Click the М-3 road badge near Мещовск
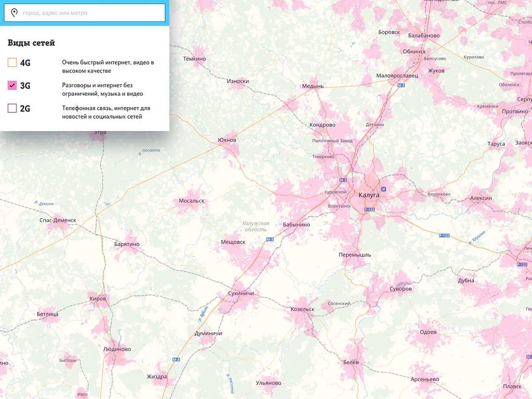This screenshot has width=532, height=399. click(270, 239)
